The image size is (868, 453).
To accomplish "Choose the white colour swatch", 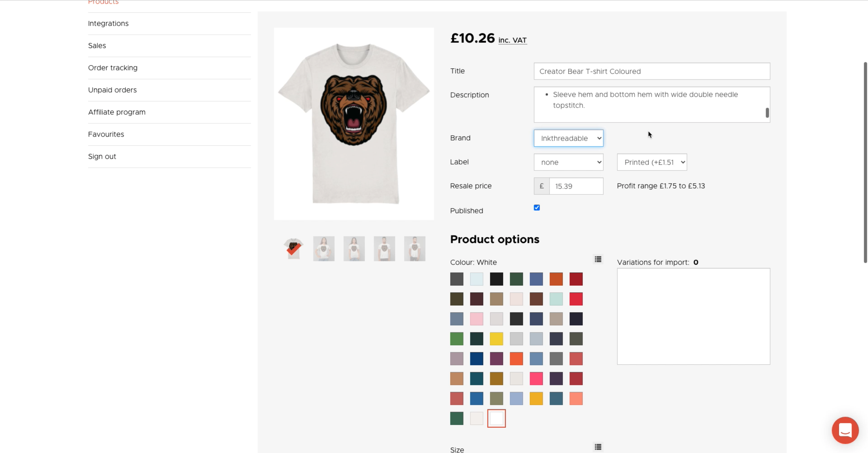I will 496,418.
